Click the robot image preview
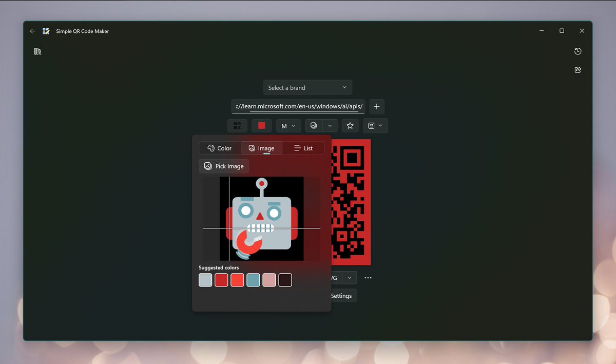The image size is (616, 364). pos(262,219)
